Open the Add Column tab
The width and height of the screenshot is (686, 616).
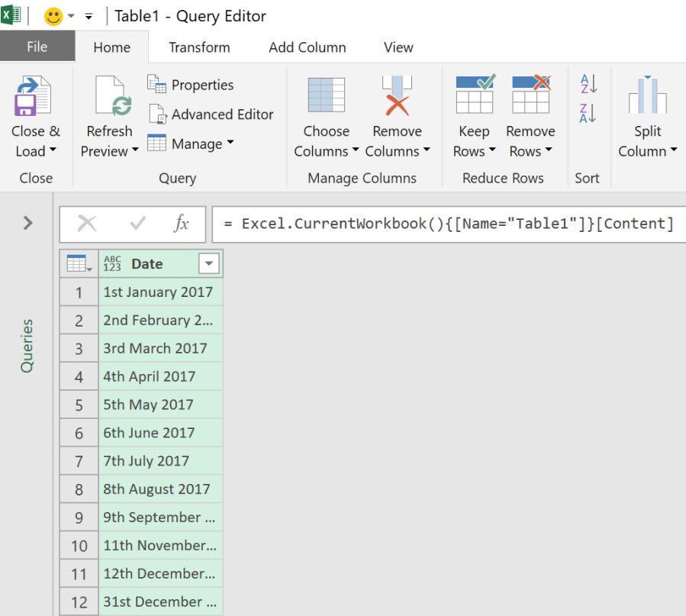coord(307,47)
